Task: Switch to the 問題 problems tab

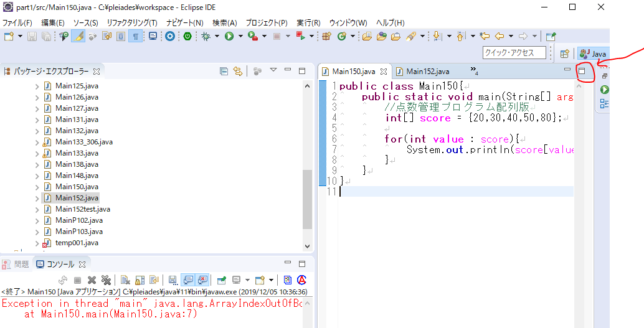Action: pyautogui.click(x=16, y=265)
